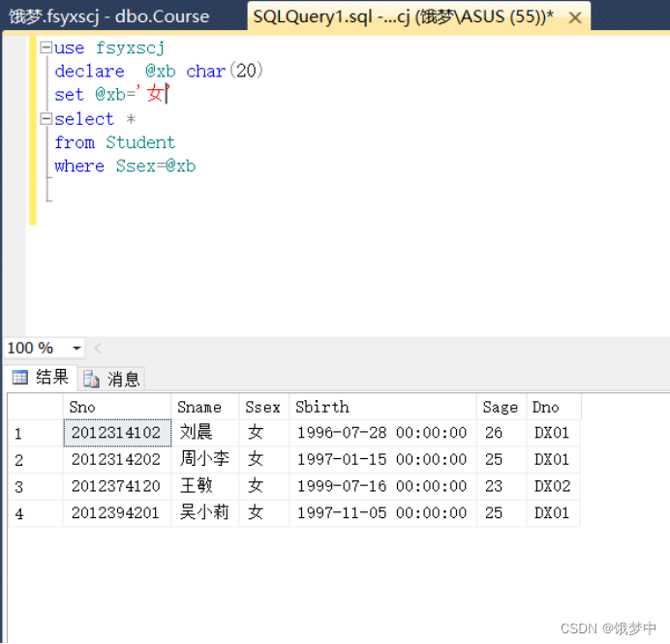
Task: Open the 100 % zoom dropdown
Action: click(x=76, y=348)
